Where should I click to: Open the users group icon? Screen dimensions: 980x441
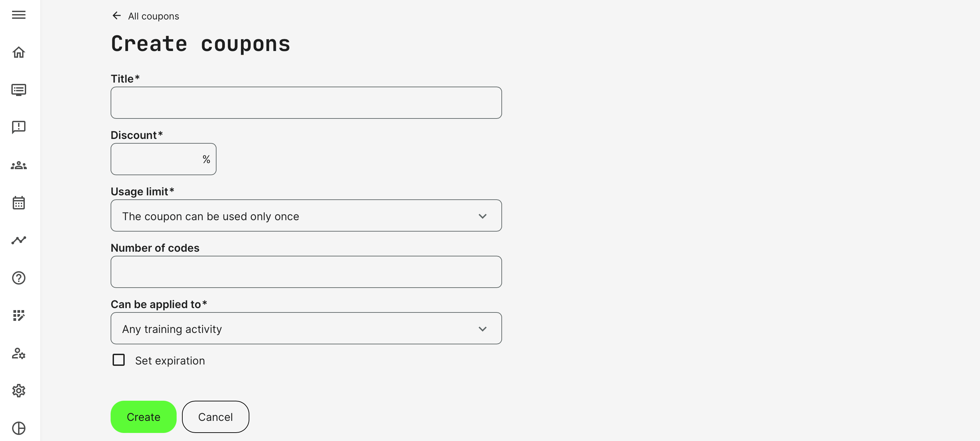[19, 165]
